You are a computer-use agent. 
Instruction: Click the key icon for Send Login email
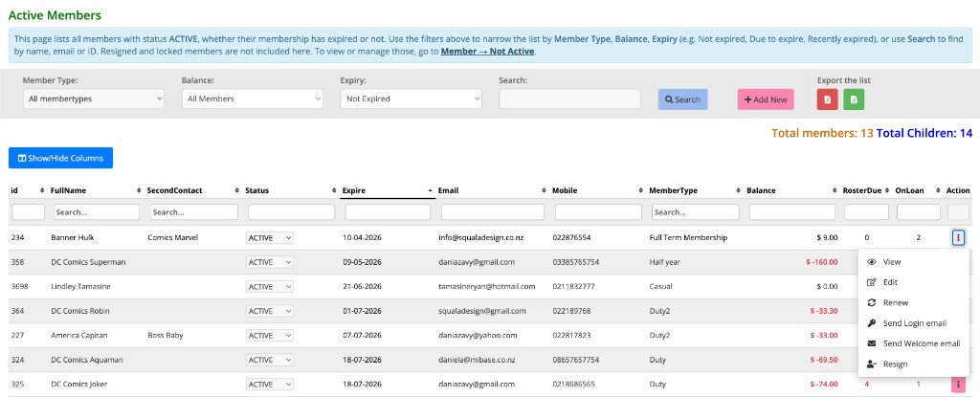pyautogui.click(x=872, y=323)
